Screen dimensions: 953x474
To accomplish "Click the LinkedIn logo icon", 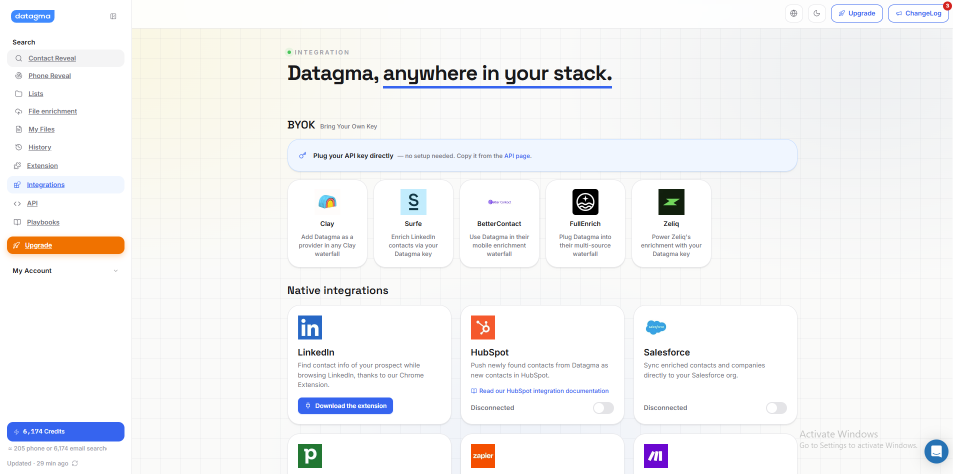I will point(310,328).
